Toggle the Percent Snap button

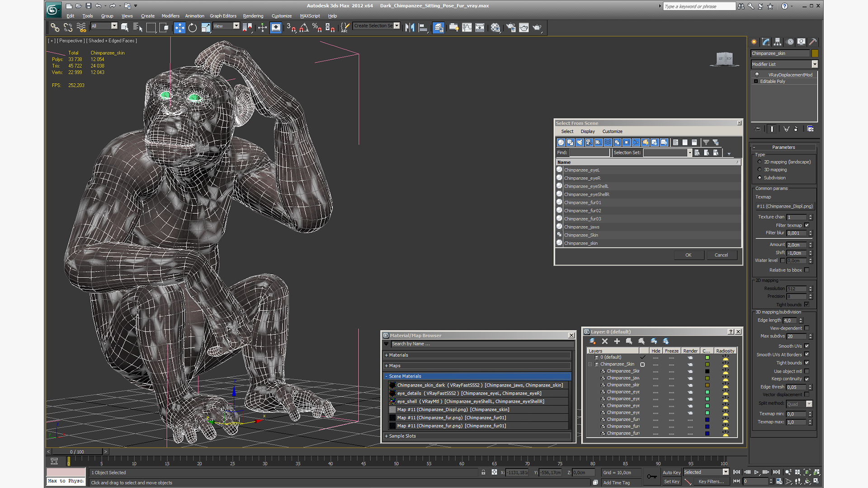(317, 28)
